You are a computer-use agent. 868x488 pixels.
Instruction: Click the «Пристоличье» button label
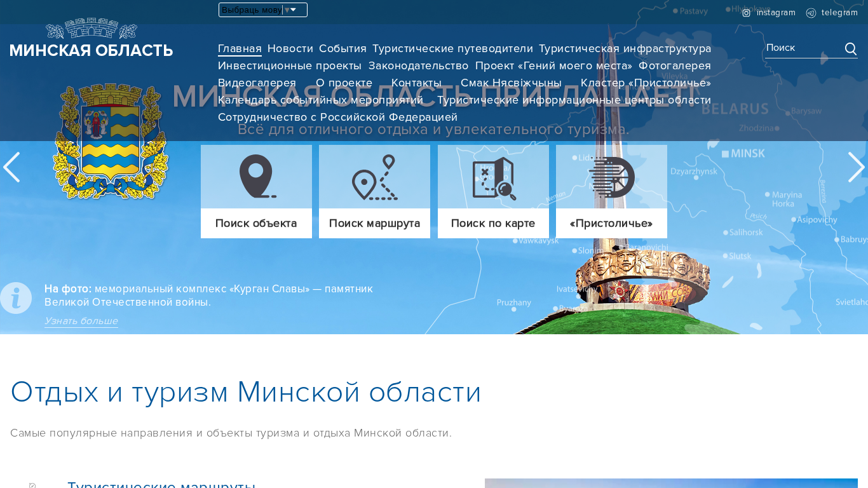tap(611, 224)
